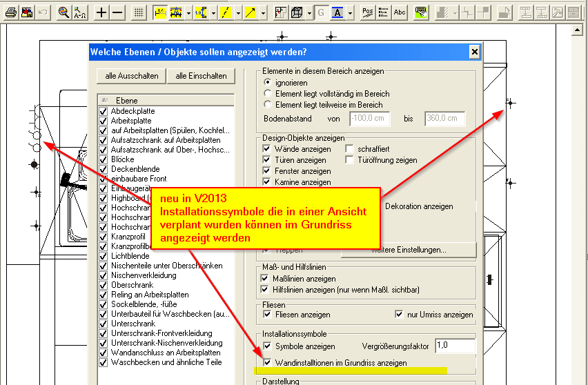Click the Abc text tool icon
Image resolution: width=588 pixels, height=385 pixels.
400,12
